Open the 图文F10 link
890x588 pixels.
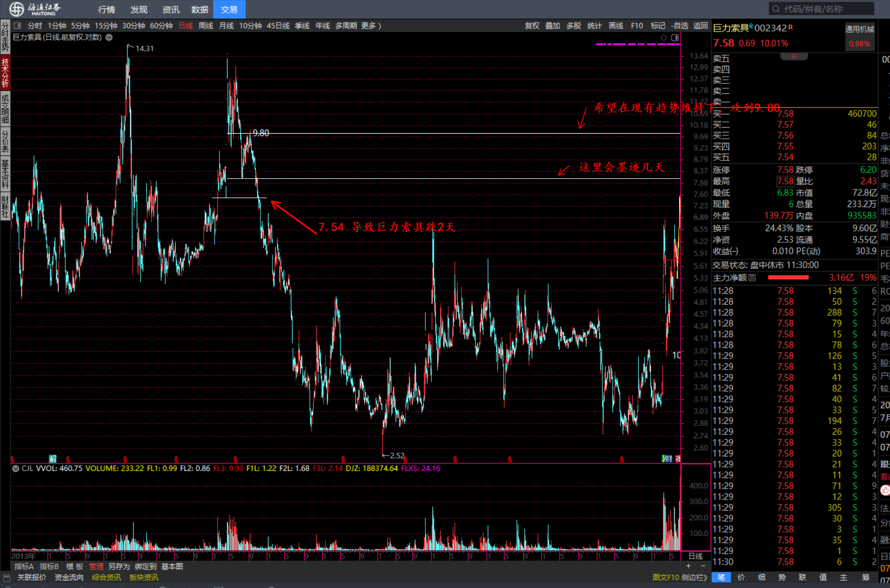(666, 578)
